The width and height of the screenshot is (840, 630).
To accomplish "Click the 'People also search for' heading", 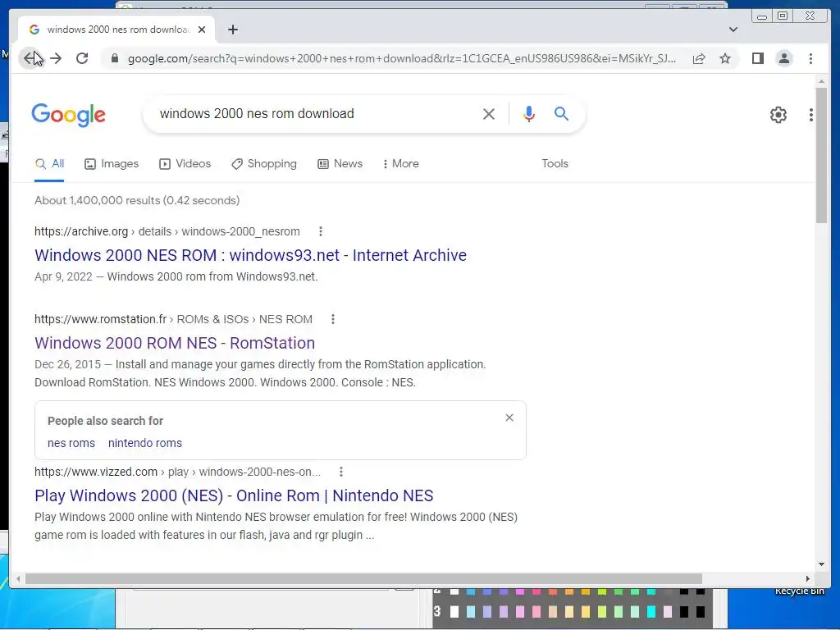I will pos(105,421).
